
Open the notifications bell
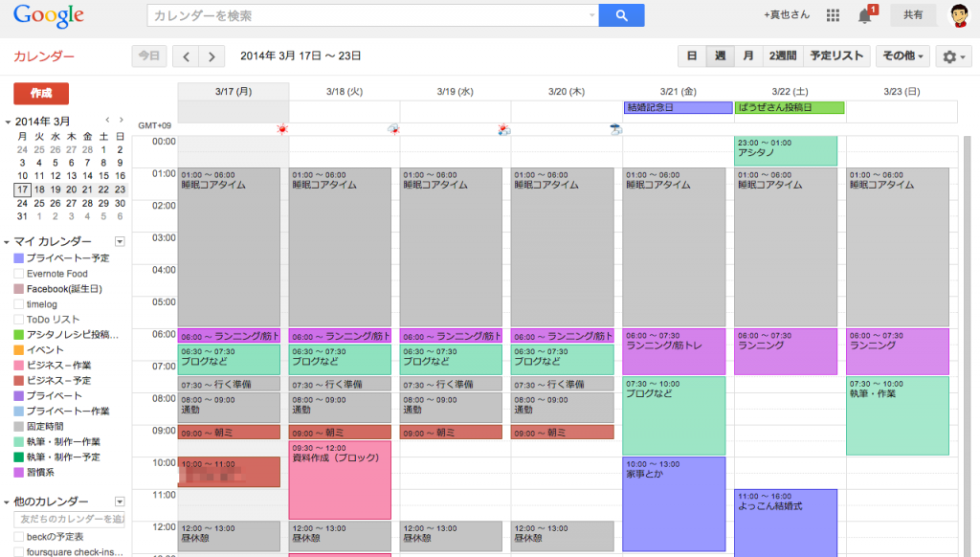865,15
